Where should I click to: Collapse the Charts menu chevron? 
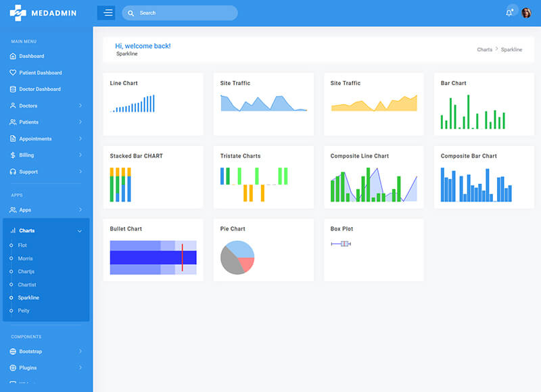tap(80, 231)
